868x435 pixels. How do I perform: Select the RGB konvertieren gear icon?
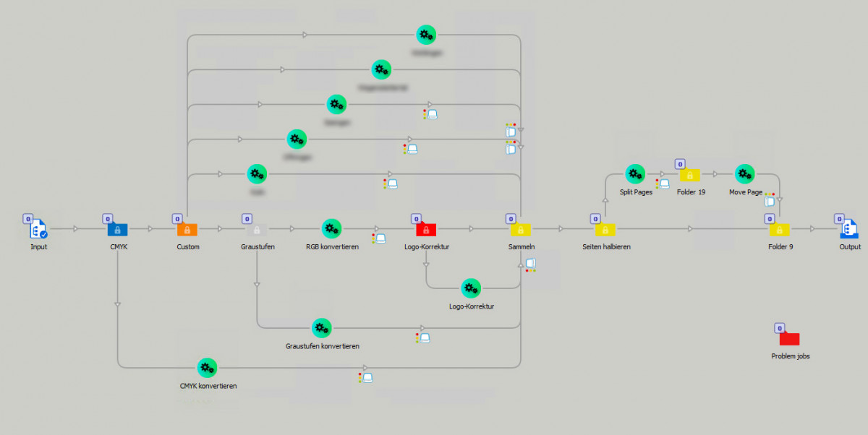coord(331,229)
